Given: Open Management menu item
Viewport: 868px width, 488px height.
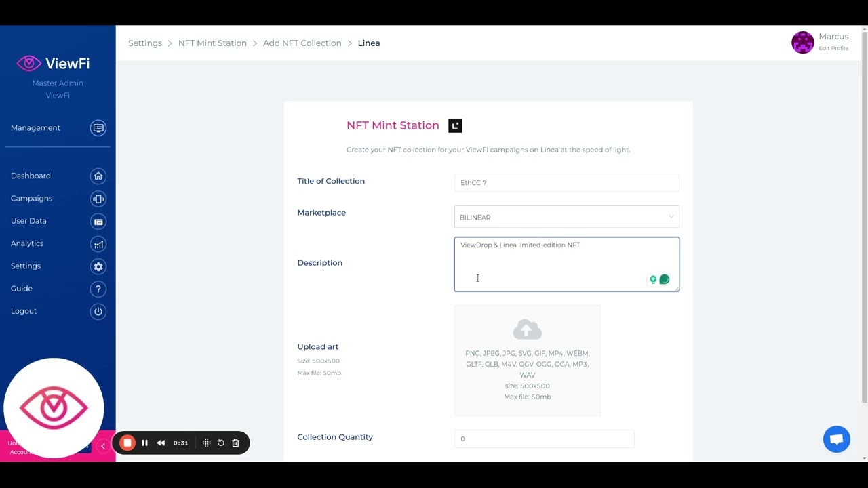Looking at the screenshot, I should [35, 128].
